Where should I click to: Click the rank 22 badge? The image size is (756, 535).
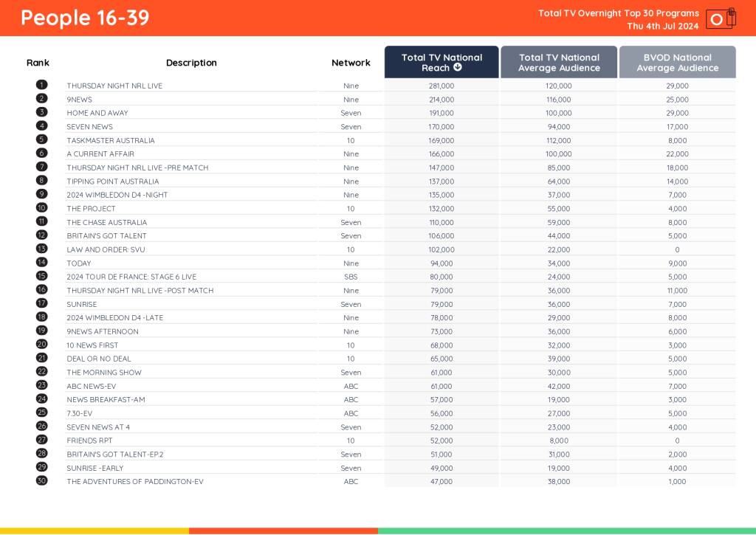click(41, 372)
